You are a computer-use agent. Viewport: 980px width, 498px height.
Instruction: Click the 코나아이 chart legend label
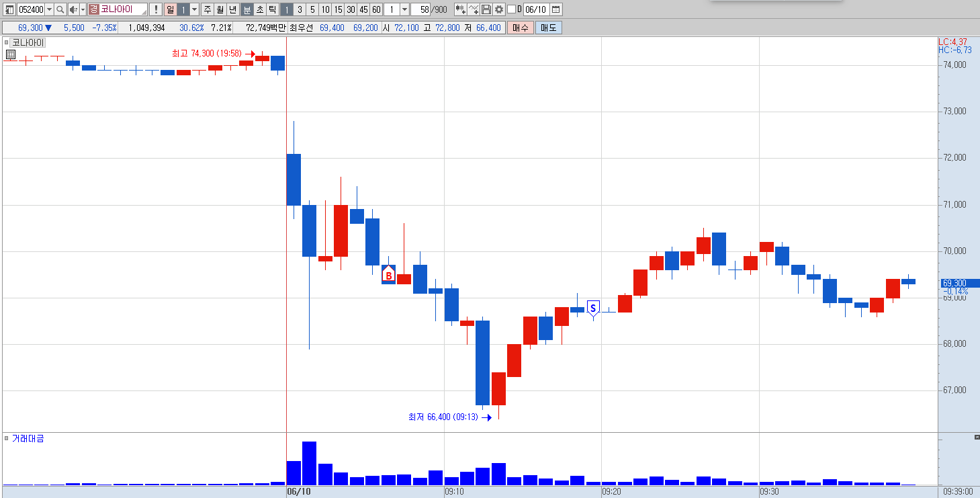[28, 42]
